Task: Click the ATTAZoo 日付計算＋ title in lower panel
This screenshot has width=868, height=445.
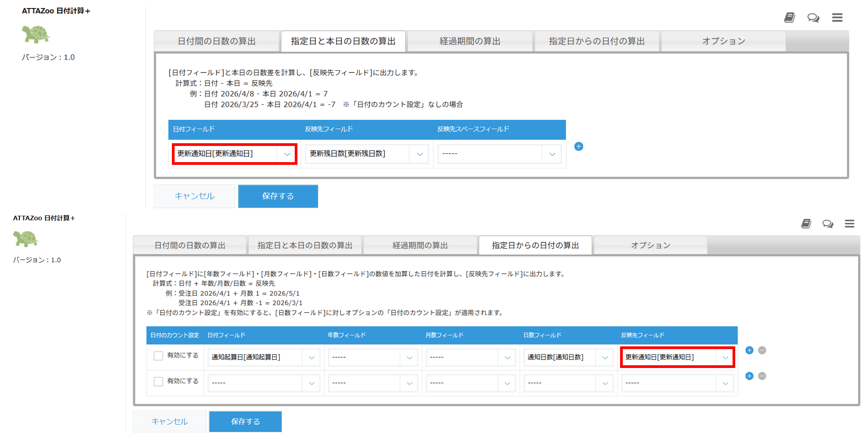Action: [x=44, y=218]
